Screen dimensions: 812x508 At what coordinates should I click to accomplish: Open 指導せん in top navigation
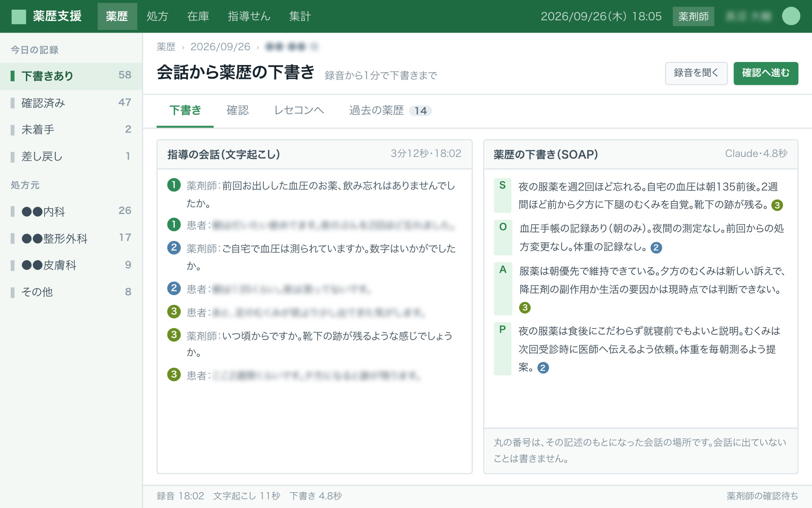[249, 16]
